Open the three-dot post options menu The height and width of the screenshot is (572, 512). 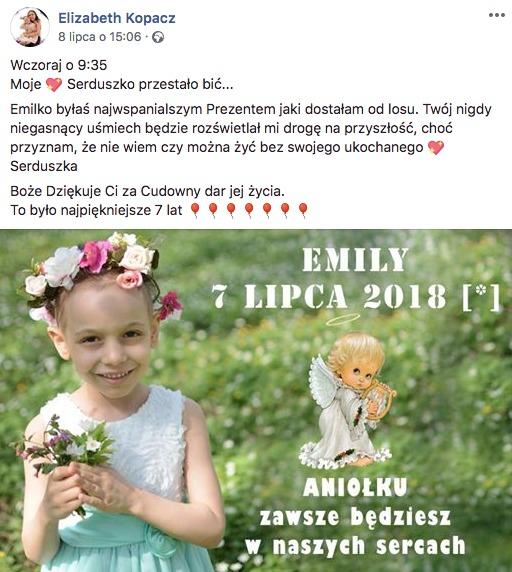pos(497,15)
